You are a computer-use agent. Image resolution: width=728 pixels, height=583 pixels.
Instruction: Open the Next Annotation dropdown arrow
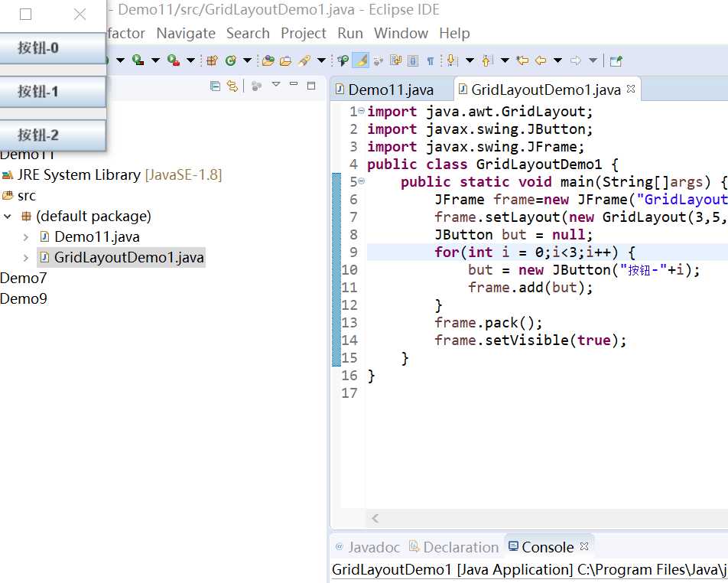coord(470,60)
